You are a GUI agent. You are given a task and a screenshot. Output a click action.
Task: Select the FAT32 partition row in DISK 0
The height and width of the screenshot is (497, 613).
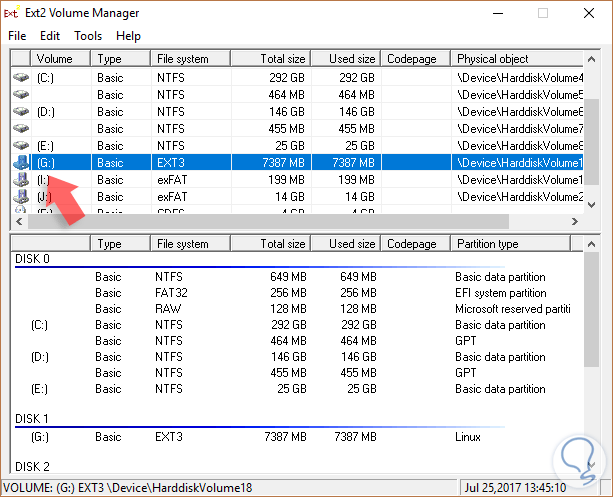297,293
